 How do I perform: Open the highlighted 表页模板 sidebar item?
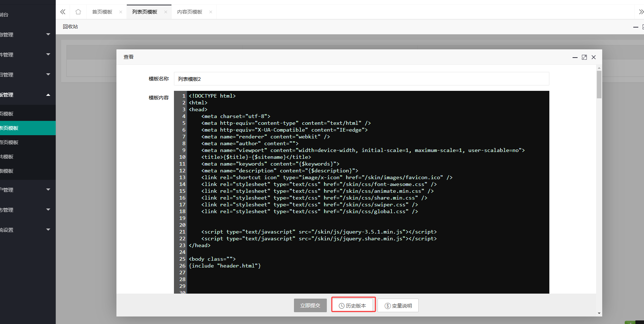[28, 128]
